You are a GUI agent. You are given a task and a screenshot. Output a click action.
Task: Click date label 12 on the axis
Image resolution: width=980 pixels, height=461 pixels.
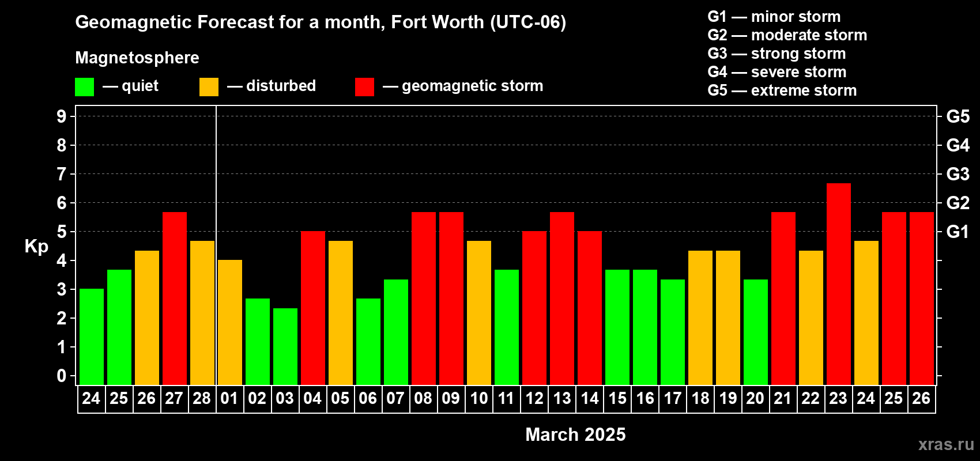point(534,399)
